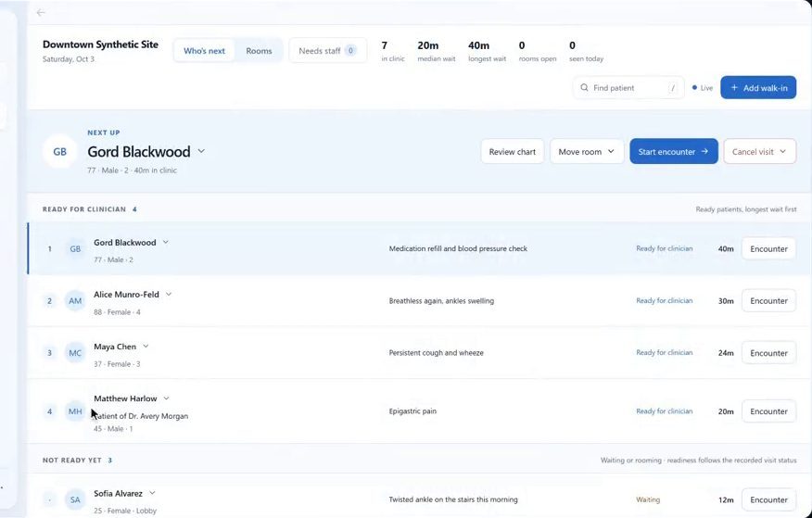
Task: Click Encounter button for Gord Blackwood
Action: coord(768,249)
